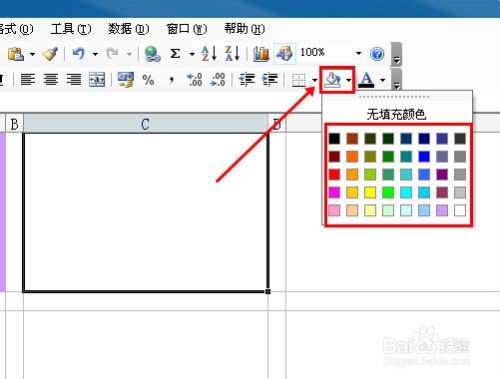The width and height of the screenshot is (500, 379).
Task: Expand the AutoSum functions dropdown
Action: point(192,54)
